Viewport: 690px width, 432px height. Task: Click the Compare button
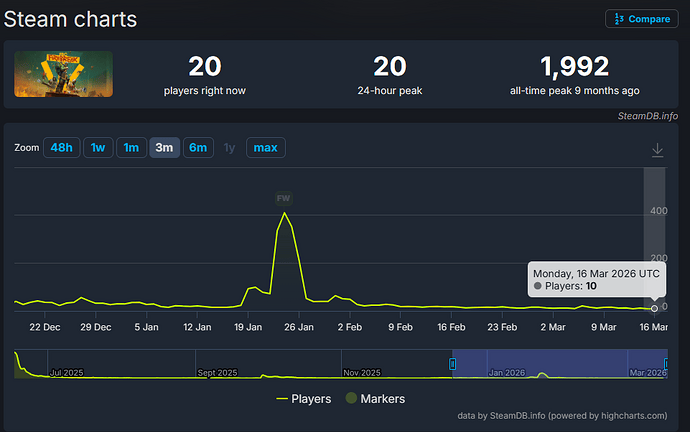(x=641, y=19)
